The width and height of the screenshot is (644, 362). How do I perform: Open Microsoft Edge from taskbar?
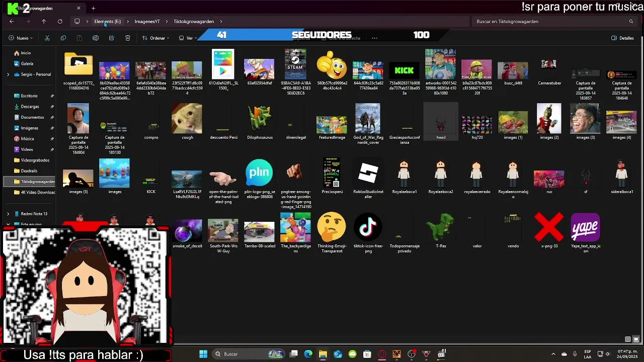click(x=308, y=354)
